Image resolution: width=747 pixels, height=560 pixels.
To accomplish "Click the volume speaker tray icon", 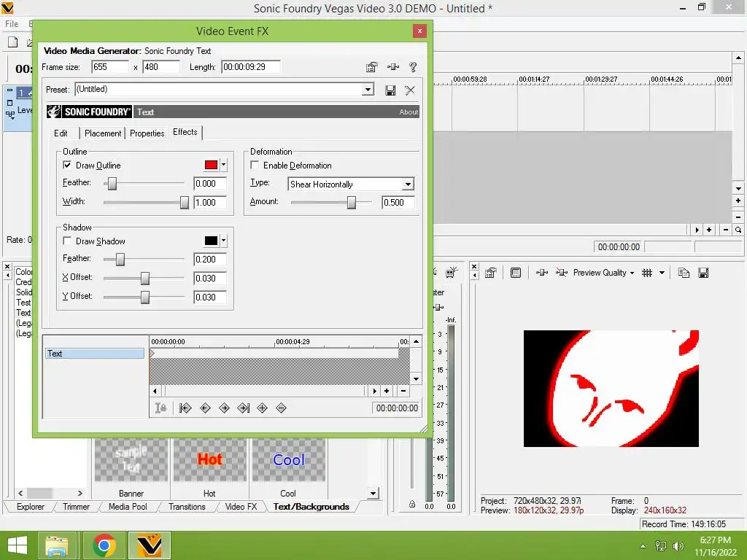I will click(678, 546).
